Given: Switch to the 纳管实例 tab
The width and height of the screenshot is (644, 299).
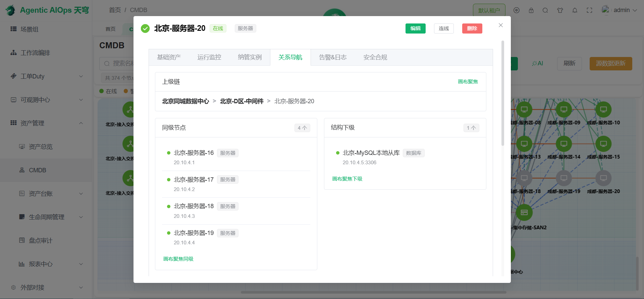Looking at the screenshot, I should pyautogui.click(x=250, y=57).
